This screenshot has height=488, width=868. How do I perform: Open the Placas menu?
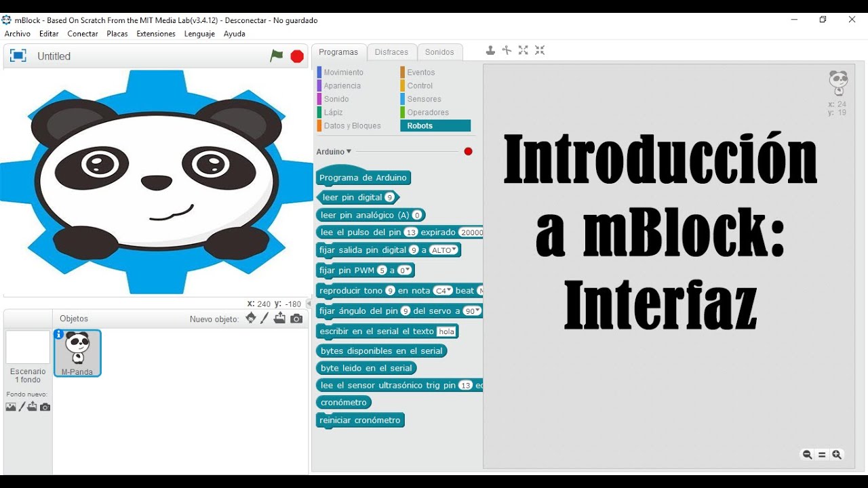[117, 34]
